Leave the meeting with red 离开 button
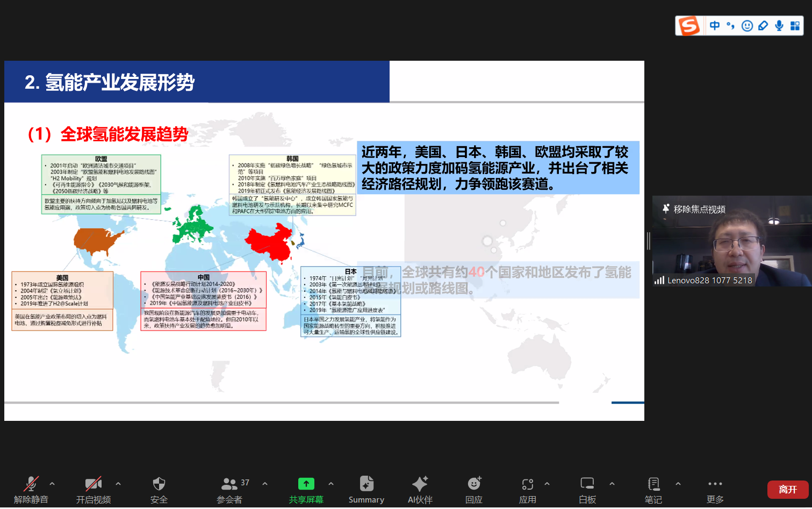 pyautogui.click(x=788, y=490)
